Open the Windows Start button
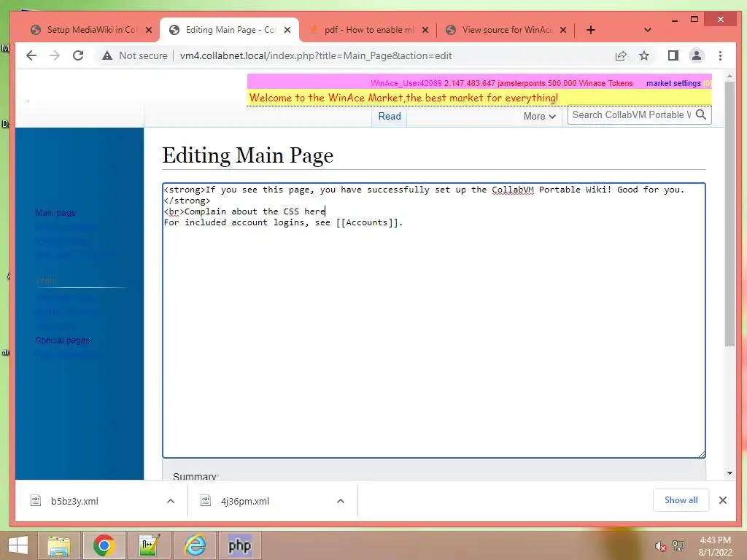Viewport: 747px width, 560px height. coord(18,545)
